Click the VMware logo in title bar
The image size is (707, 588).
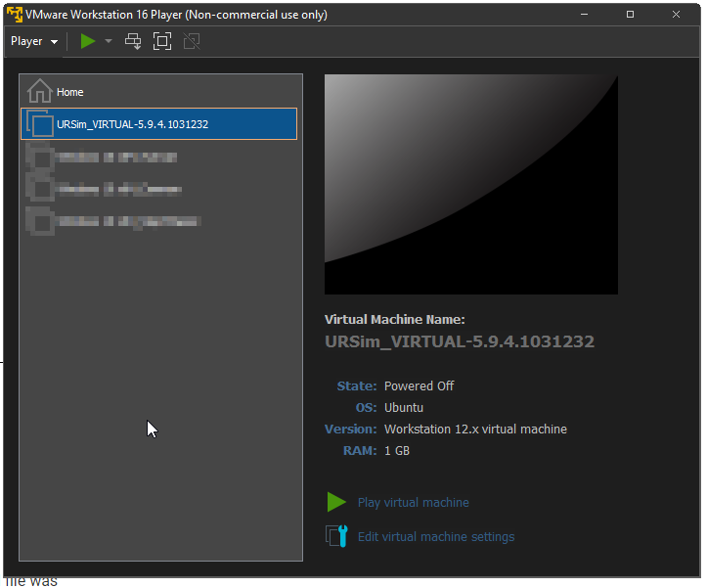[x=15, y=15]
